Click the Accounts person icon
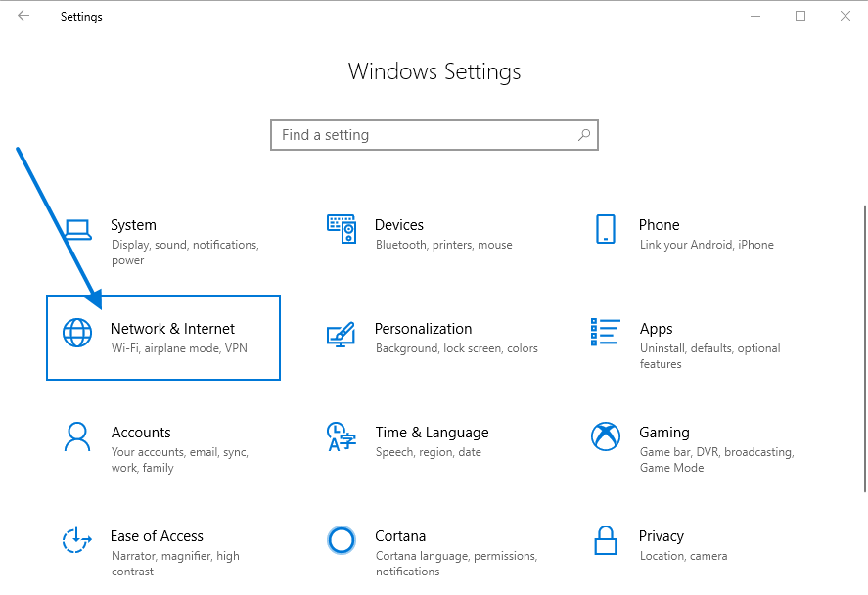The width and height of the screenshot is (868, 595). [77, 436]
